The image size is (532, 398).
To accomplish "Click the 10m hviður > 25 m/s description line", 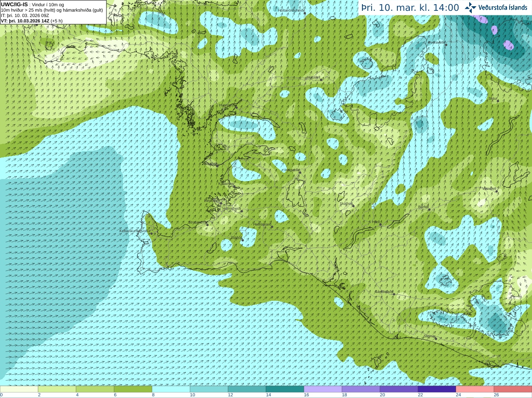I will tap(52, 10).
